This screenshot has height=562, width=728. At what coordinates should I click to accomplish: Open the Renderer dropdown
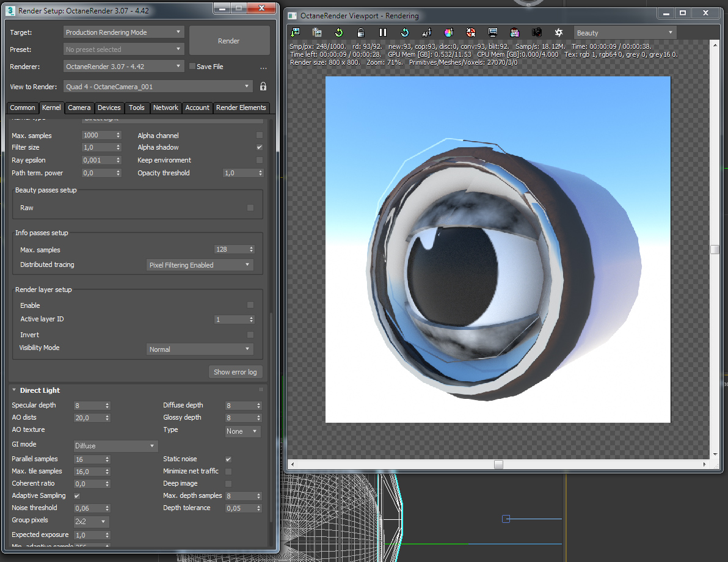123,67
